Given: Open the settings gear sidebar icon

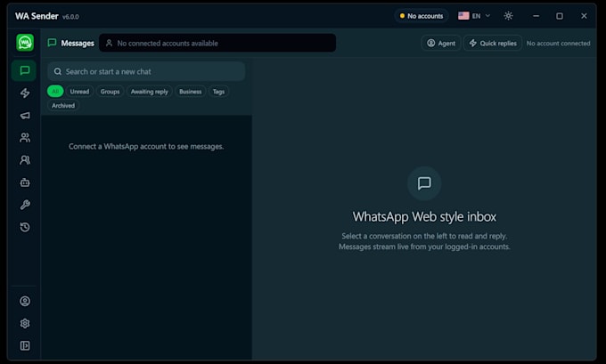Looking at the screenshot, I should 25,323.
